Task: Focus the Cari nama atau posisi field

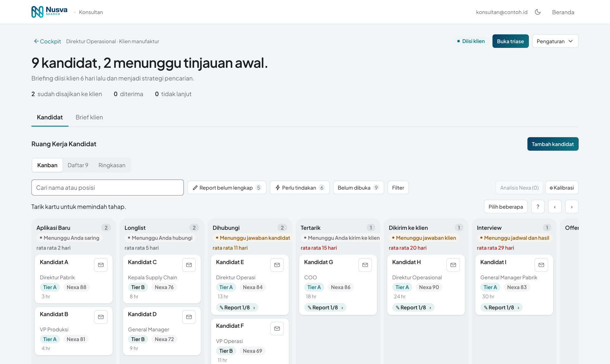Action: click(107, 188)
